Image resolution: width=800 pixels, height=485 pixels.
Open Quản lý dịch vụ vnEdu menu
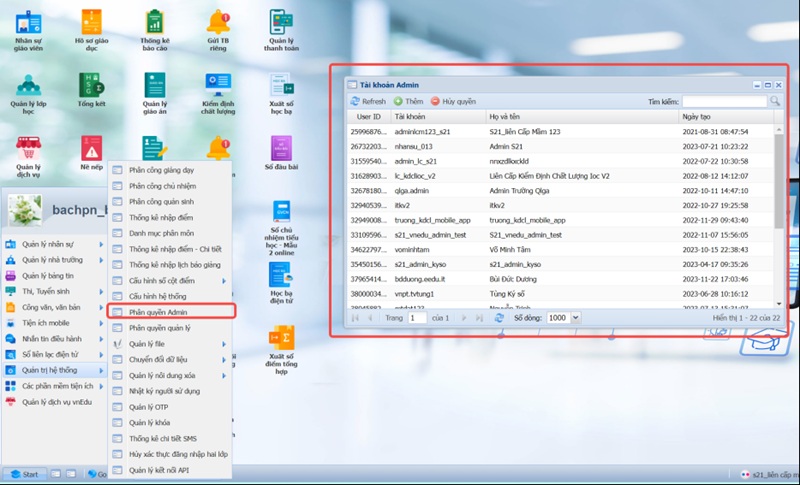coord(54,402)
